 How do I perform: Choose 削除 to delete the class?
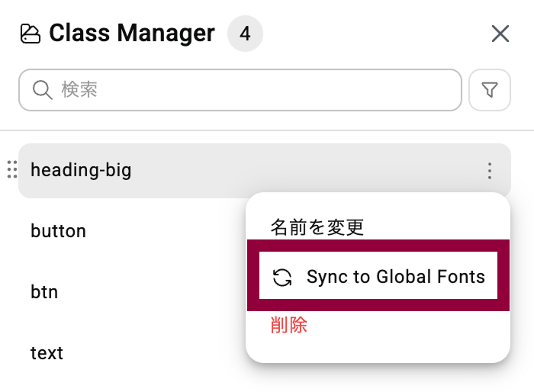289,326
